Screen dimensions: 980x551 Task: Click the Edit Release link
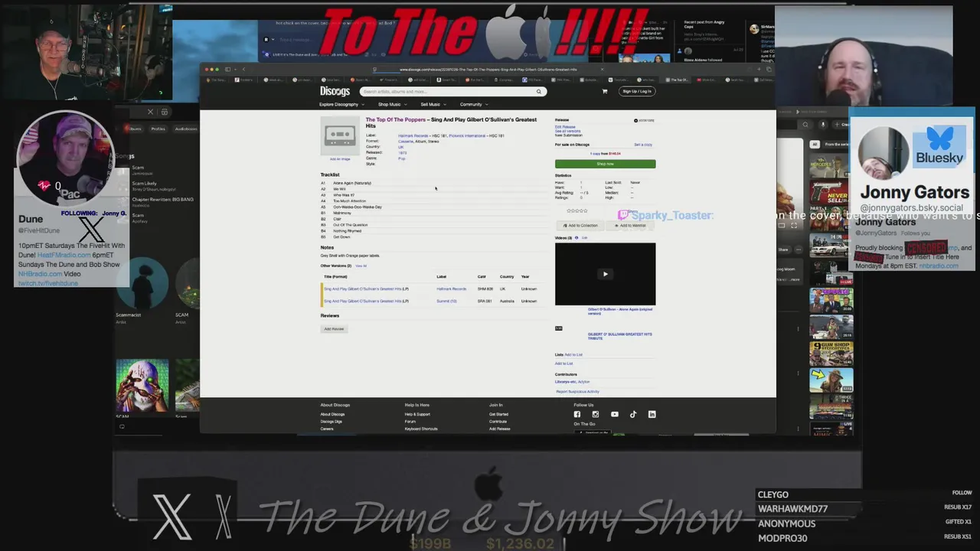coord(565,127)
